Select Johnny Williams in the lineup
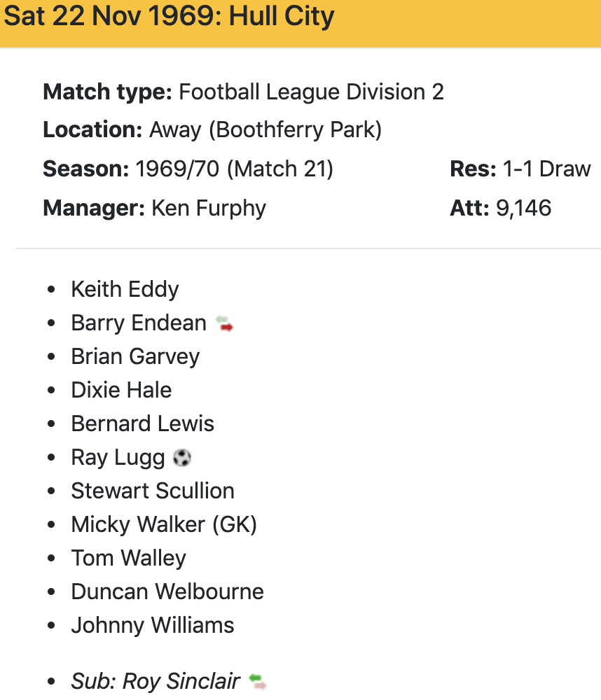 click(x=153, y=625)
